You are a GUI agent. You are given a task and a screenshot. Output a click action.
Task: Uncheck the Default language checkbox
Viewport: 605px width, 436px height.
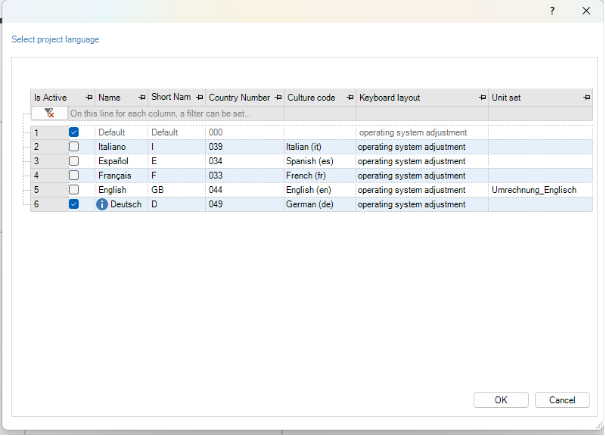tap(74, 132)
